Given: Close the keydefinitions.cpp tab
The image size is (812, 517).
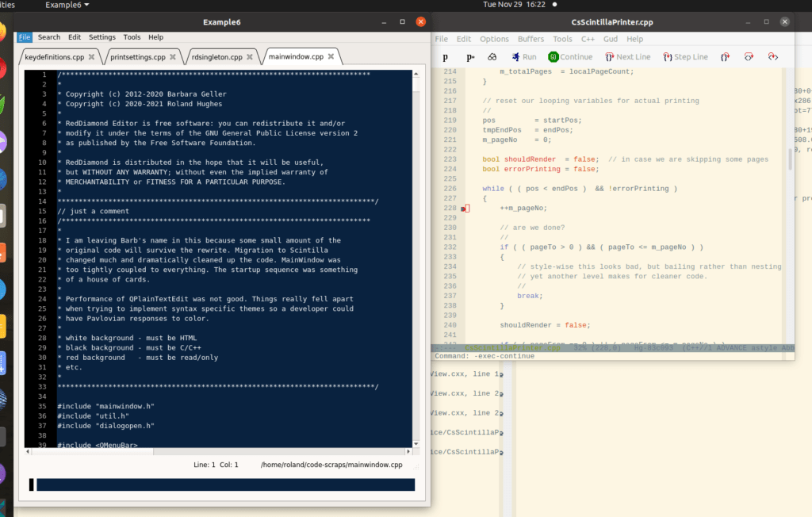Looking at the screenshot, I should click(x=91, y=57).
